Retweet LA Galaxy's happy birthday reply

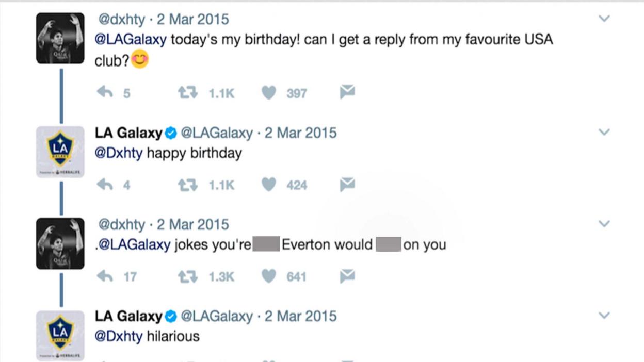188,185
